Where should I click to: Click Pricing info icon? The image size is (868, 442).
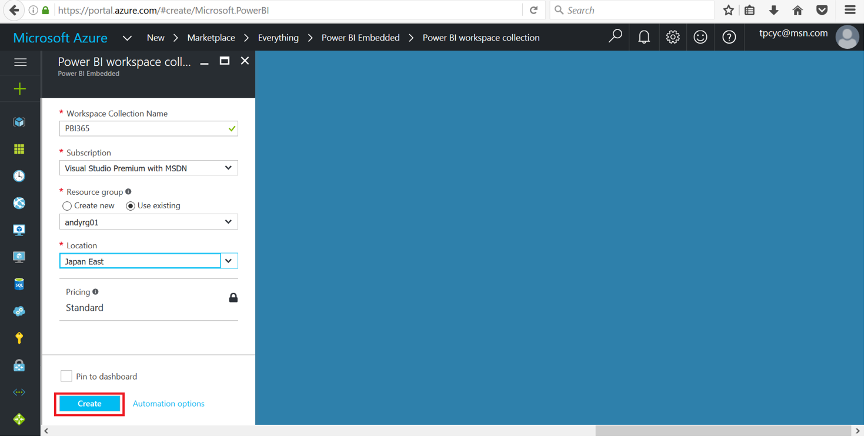[x=96, y=291]
